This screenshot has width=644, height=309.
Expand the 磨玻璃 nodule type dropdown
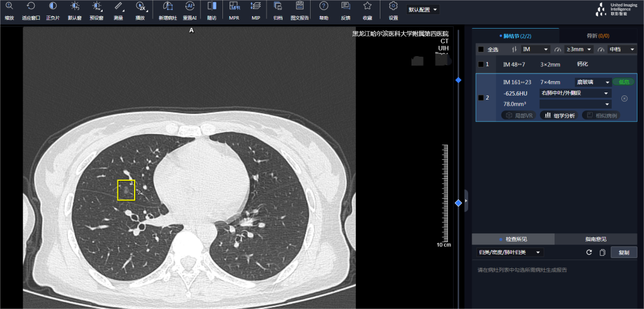[x=593, y=82]
